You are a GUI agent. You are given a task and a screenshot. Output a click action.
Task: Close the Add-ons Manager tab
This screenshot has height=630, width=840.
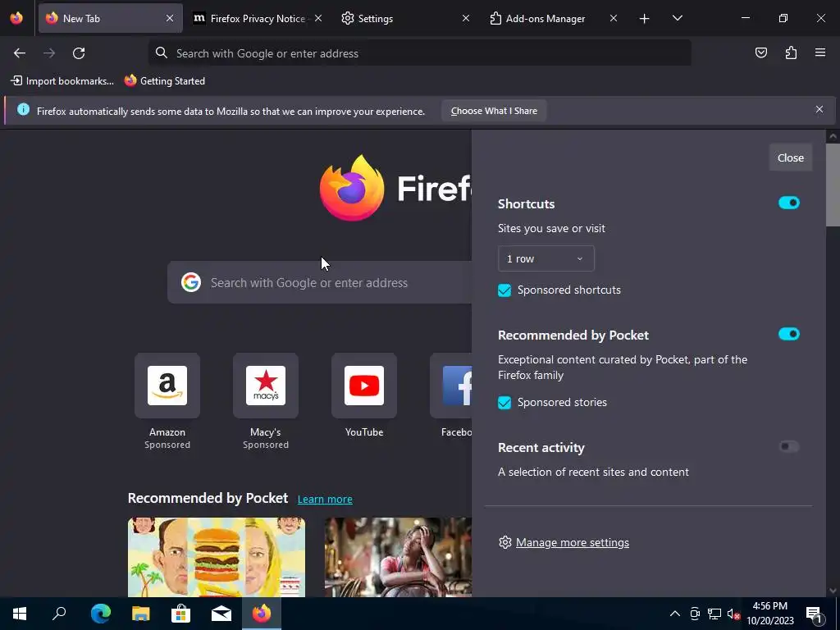pyautogui.click(x=614, y=18)
